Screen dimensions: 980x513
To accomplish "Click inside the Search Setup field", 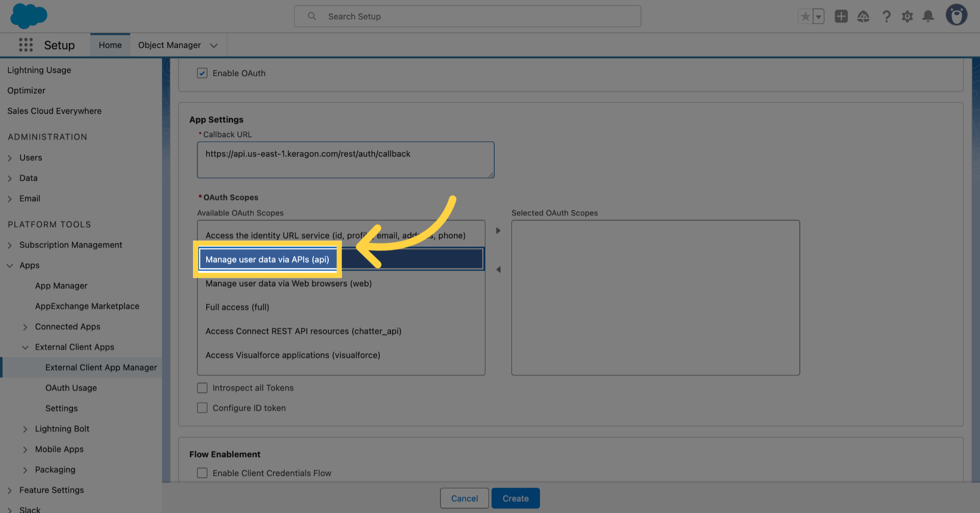I will click(x=467, y=16).
